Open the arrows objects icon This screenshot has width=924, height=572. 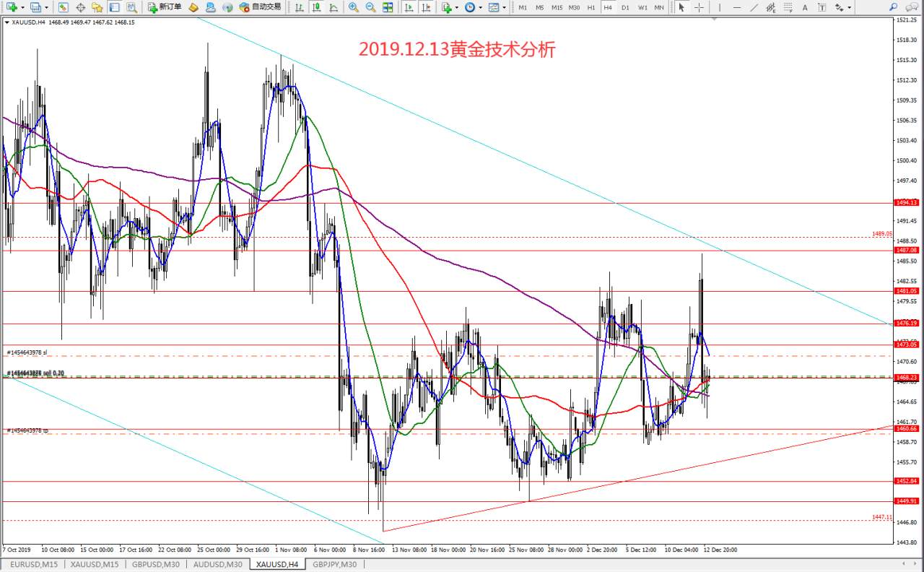click(x=839, y=7)
